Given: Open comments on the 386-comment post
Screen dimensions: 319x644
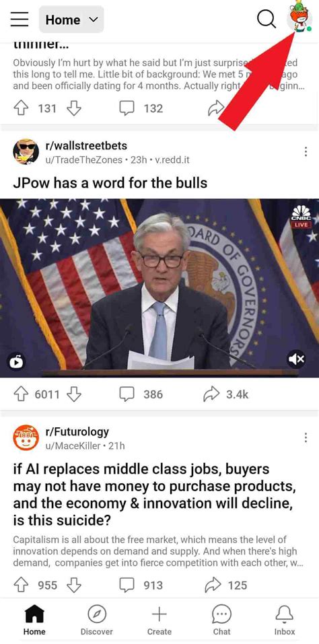Looking at the screenshot, I should tap(141, 394).
